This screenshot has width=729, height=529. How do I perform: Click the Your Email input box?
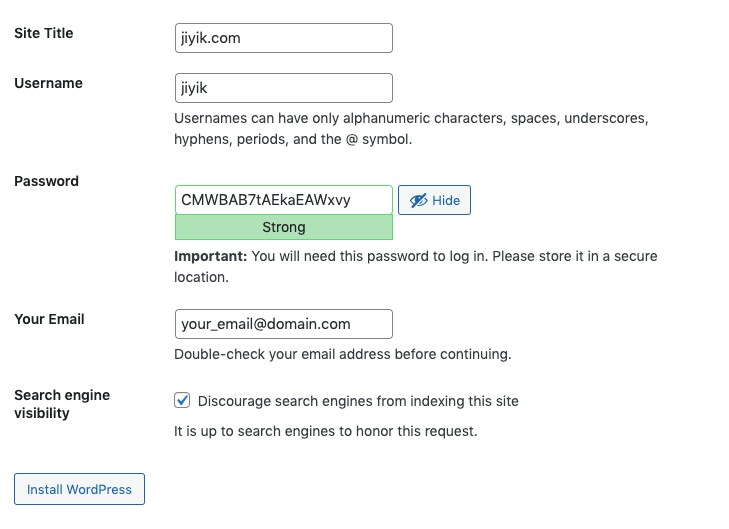(284, 324)
